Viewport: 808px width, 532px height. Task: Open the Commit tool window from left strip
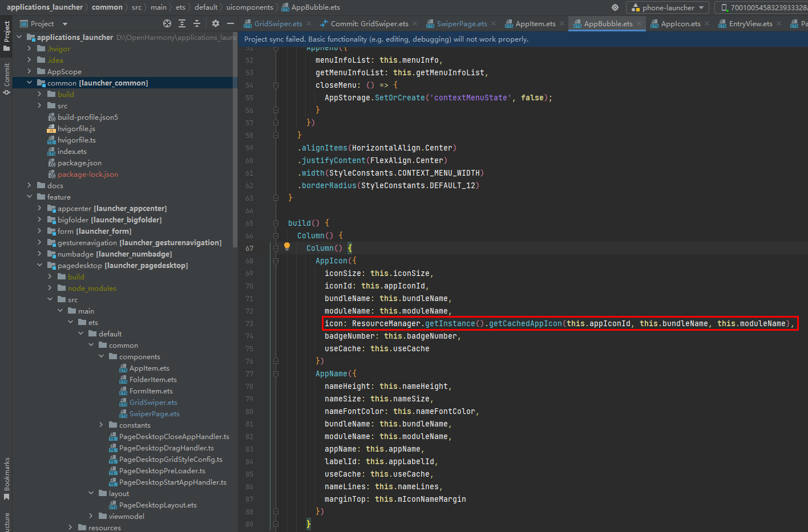point(6,79)
